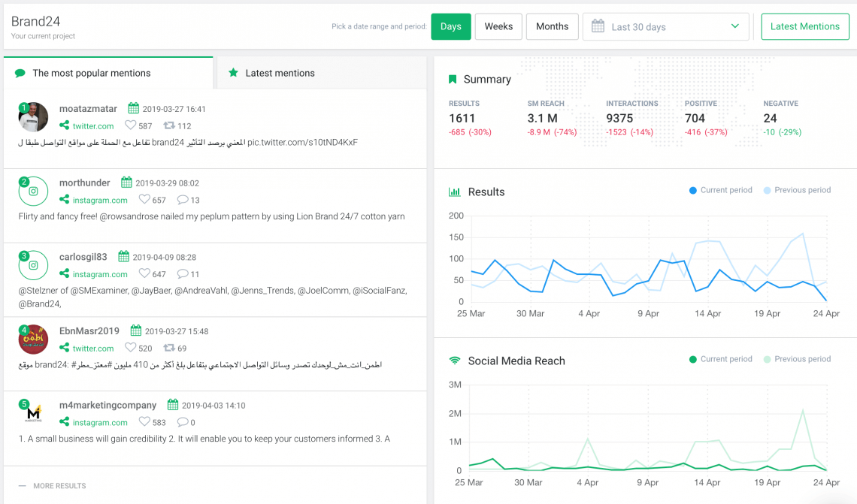Open moatazmatar profile avatar
Image resolution: width=857 pixels, height=504 pixels.
33,117
